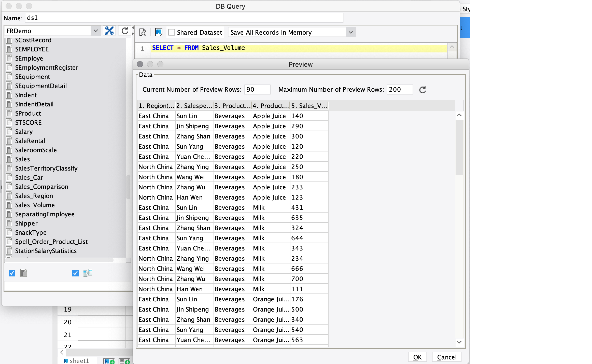The image size is (592, 364).
Task: Click the add aggregation sheet icon
Action: click(124, 361)
